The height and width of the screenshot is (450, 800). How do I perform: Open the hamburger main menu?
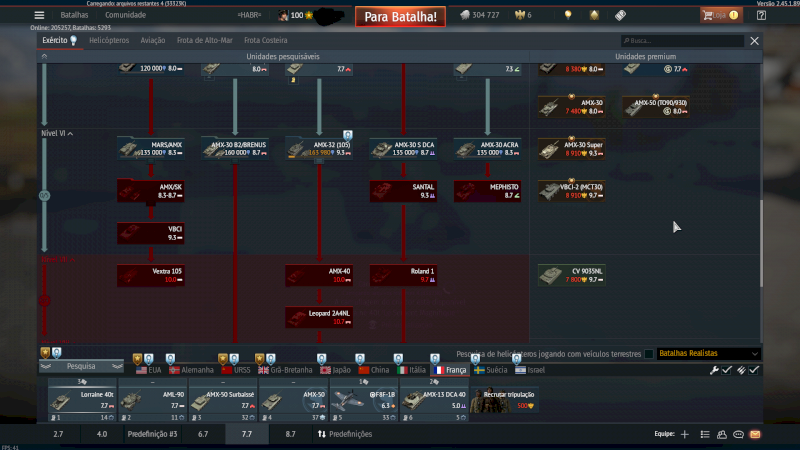[39, 15]
